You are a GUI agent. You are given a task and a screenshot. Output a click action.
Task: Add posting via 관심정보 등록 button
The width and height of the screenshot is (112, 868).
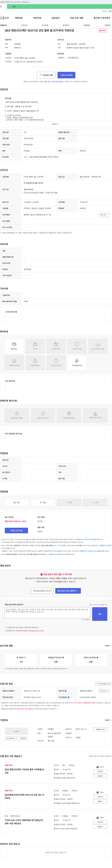(46, 75)
